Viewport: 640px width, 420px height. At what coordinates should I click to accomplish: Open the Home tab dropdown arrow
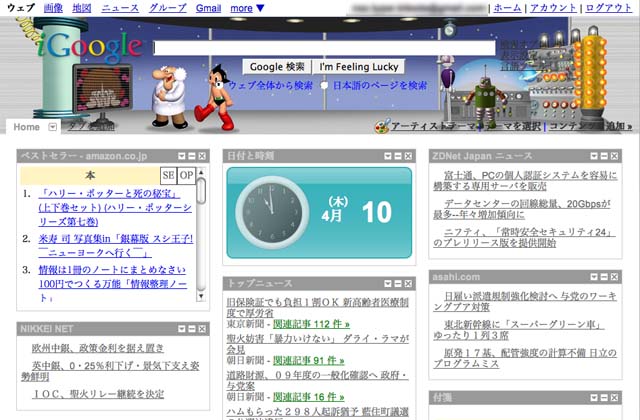coord(52,127)
